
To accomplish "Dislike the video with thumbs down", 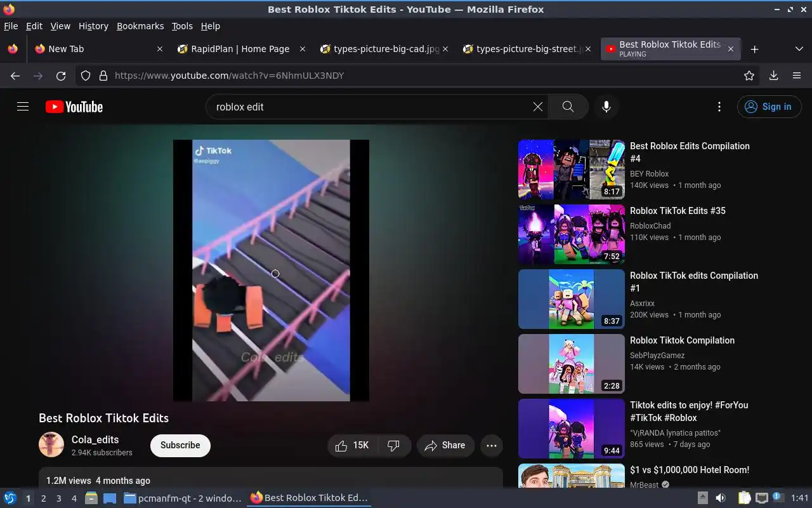I will coord(394,446).
